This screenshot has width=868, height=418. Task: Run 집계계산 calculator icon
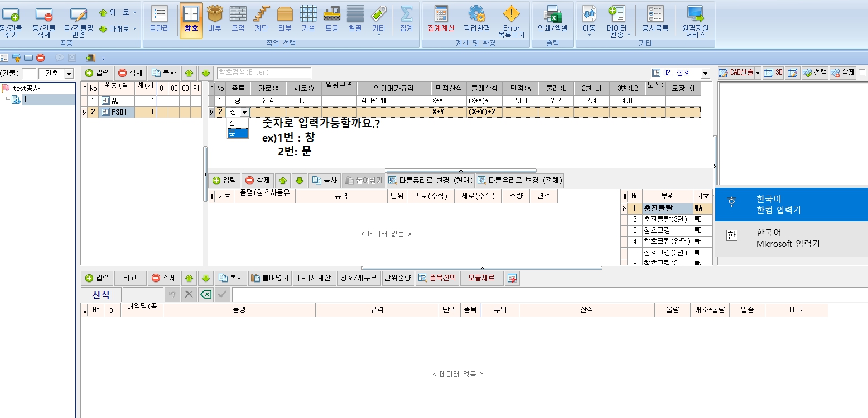[x=441, y=19]
